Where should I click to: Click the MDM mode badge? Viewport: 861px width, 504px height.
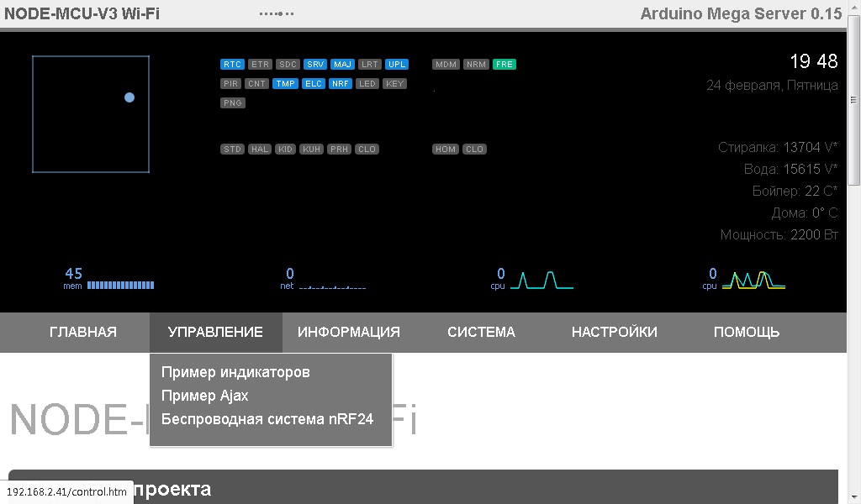pyautogui.click(x=446, y=64)
